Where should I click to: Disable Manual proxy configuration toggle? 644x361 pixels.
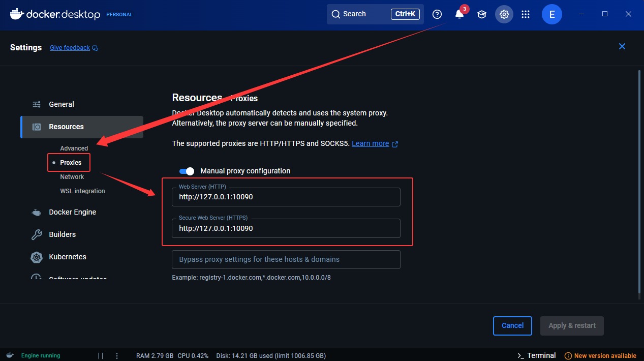(187, 171)
